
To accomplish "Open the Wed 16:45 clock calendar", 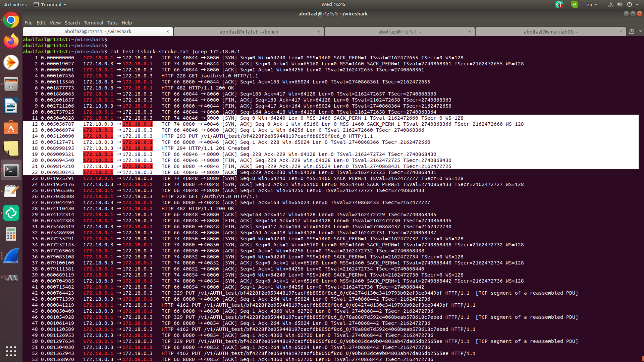I will [x=333, y=4].
